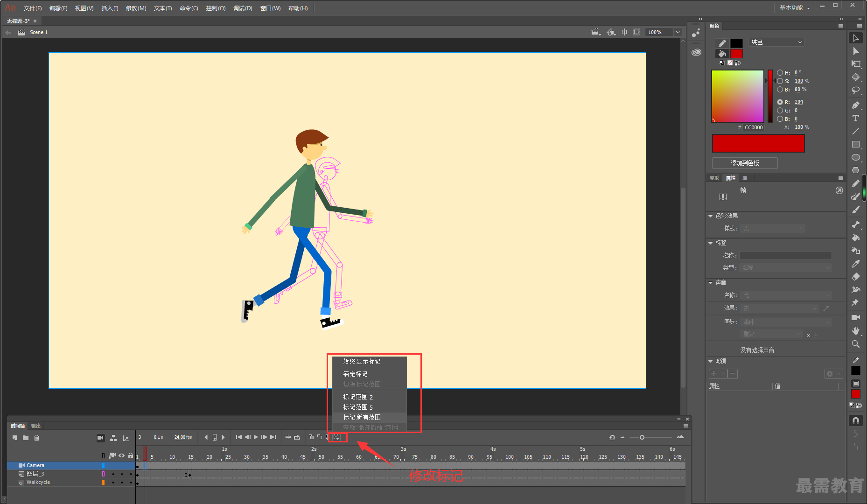Choose 标记范围 2 entry

pyautogui.click(x=370, y=397)
